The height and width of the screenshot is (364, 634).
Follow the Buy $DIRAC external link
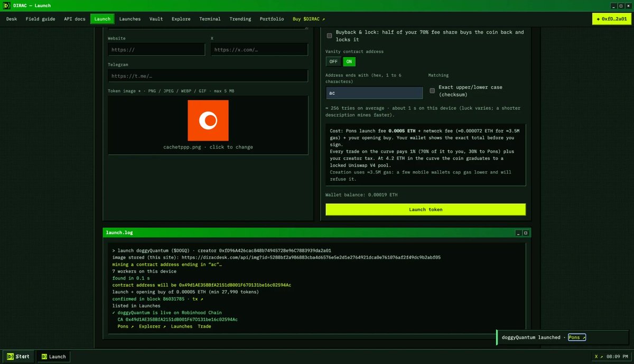point(309,19)
